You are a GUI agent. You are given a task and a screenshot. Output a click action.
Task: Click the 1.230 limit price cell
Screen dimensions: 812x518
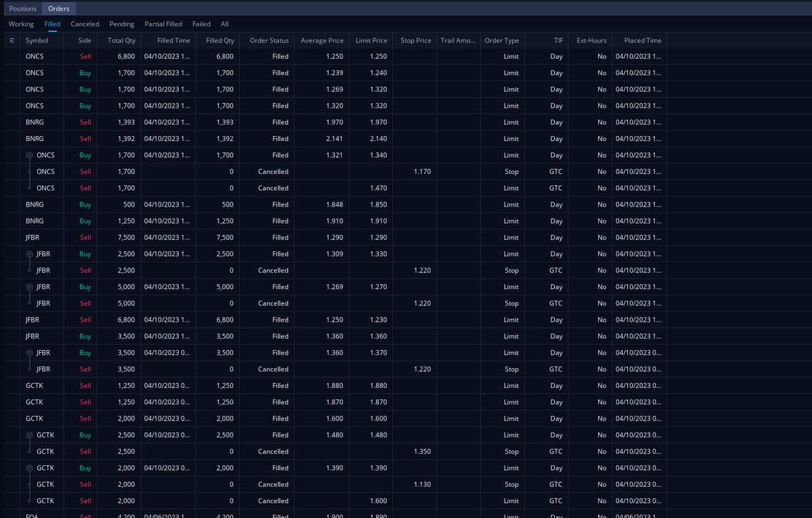[x=379, y=320]
